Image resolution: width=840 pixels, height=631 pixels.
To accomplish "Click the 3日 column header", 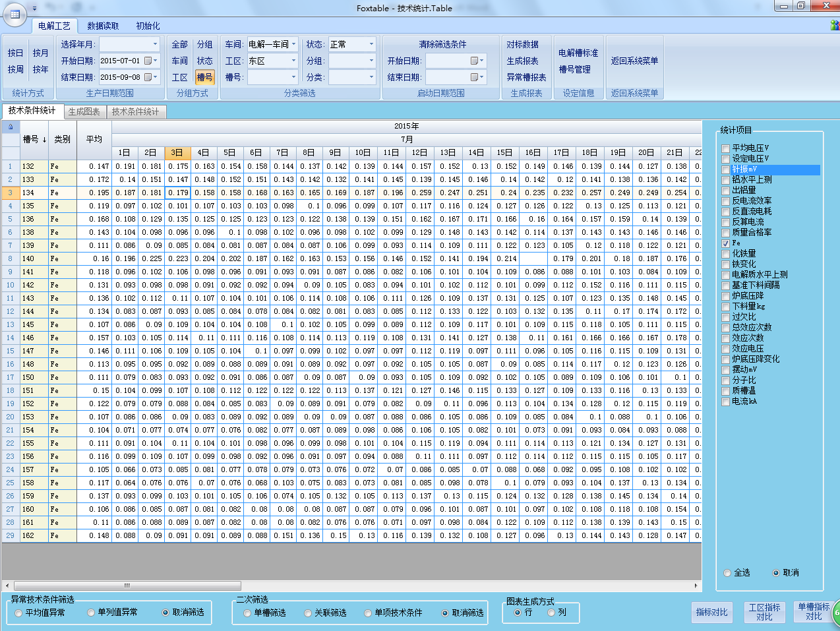I will coord(177,153).
